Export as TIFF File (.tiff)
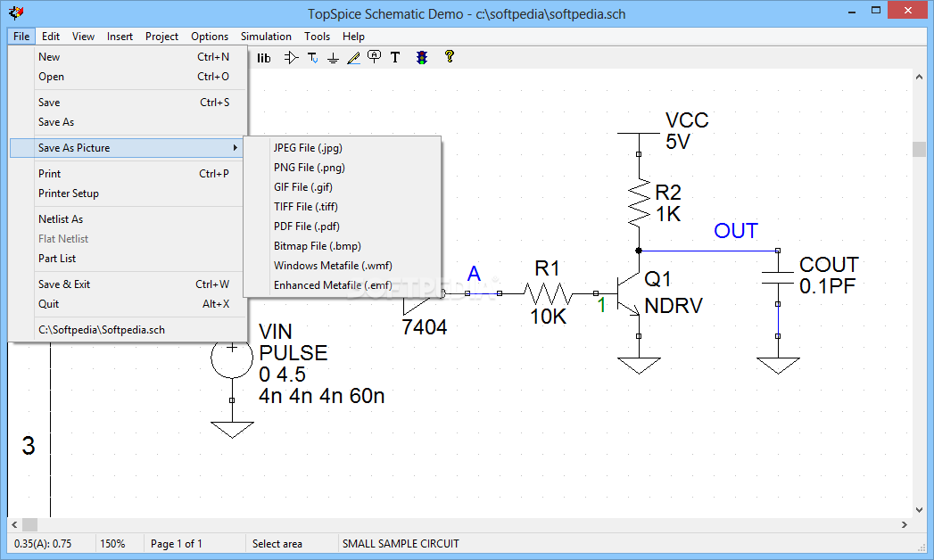 (342, 207)
